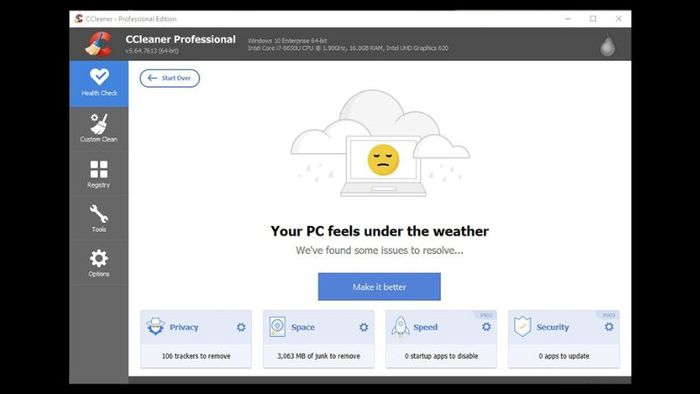700x394 pixels.
Task: Open Speed card settings gear
Action: coord(486,327)
